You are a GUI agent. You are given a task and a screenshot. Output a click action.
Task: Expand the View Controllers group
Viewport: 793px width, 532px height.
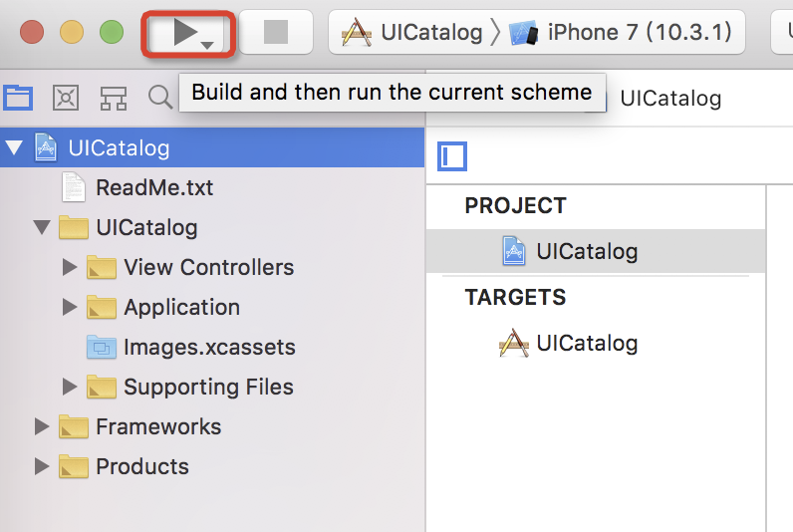[x=70, y=267]
